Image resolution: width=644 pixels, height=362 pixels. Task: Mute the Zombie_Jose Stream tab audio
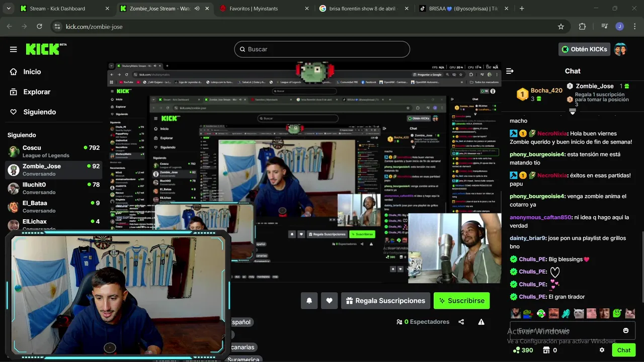tap(197, 9)
